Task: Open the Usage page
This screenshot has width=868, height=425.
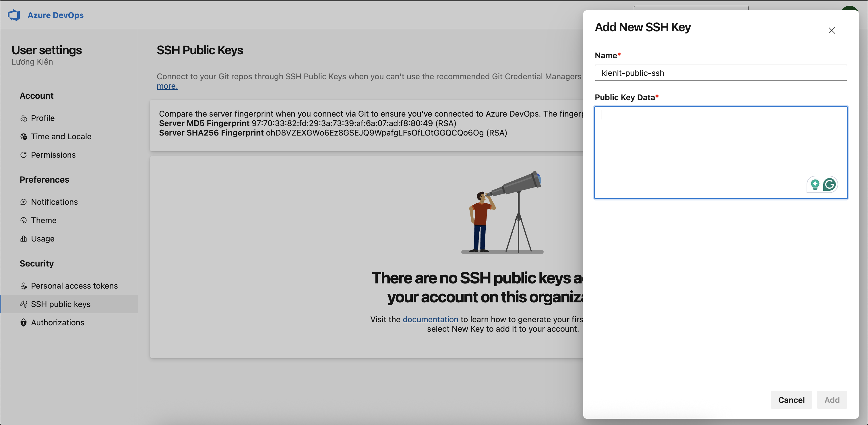Action: pos(69,239)
